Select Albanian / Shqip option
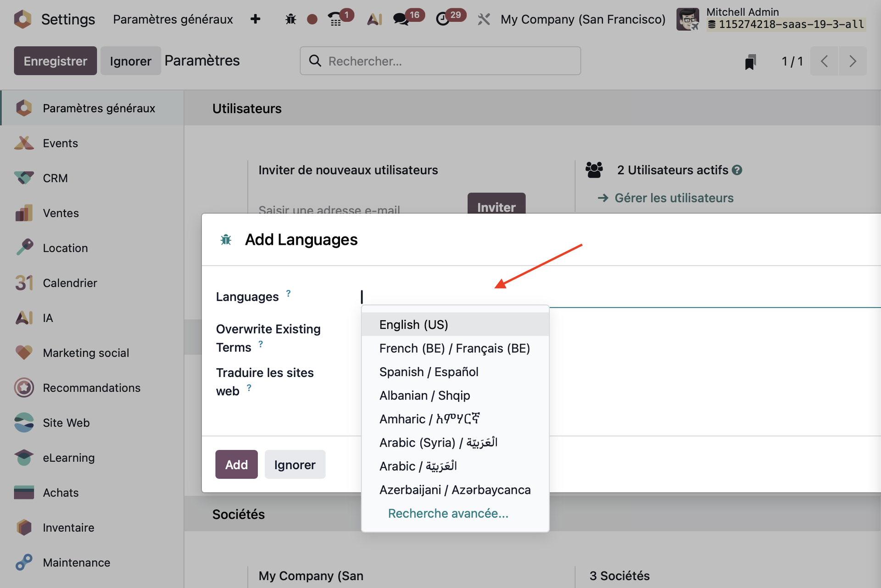The height and width of the screenshot is (588, 881). [x=455, y=395]
